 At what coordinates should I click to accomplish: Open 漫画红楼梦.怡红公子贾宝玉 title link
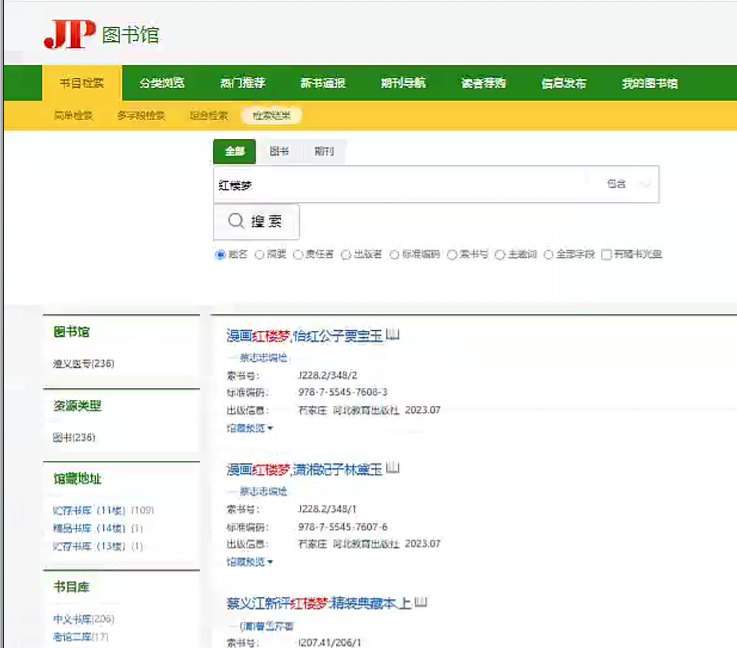(304, 335)
